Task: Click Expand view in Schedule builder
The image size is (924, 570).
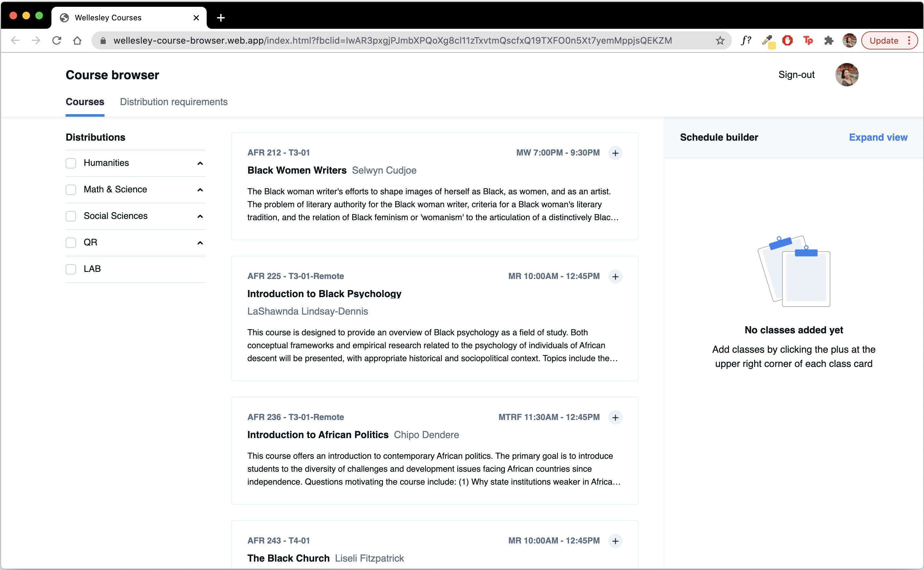Action: pyautogui.click(x=878, y=137)
